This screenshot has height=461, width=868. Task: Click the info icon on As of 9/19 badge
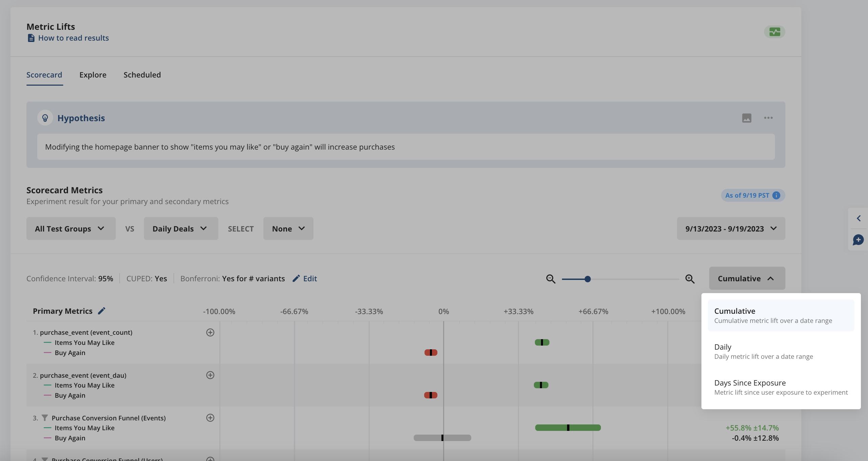click(777, 195)
